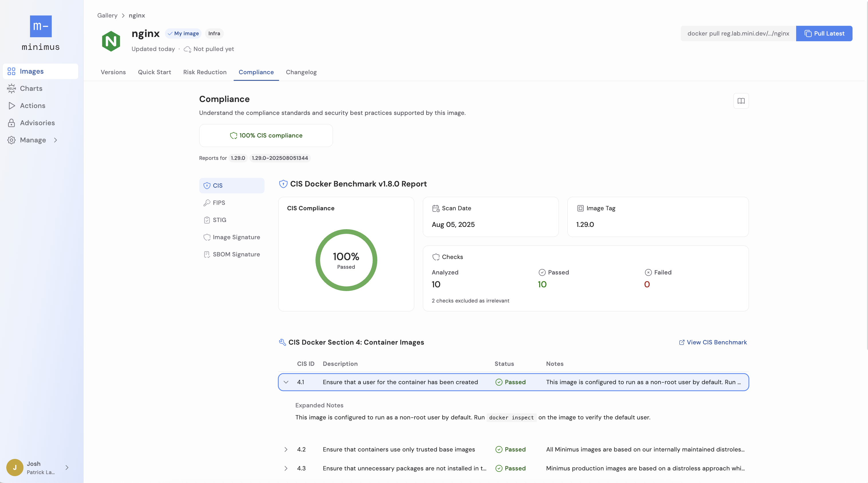The image size is (868, 483).
Task: Select Image Signature report
Action: pos(232,237)
